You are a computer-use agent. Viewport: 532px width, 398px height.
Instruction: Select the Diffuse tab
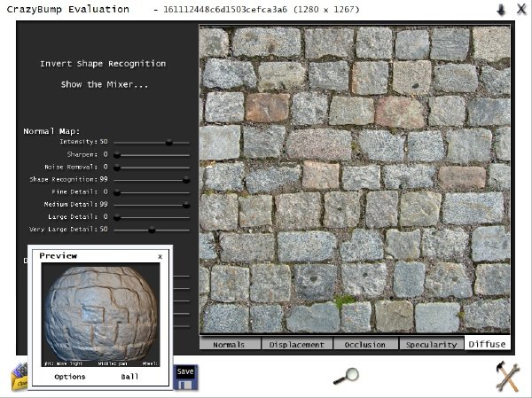tap(487, 344)
